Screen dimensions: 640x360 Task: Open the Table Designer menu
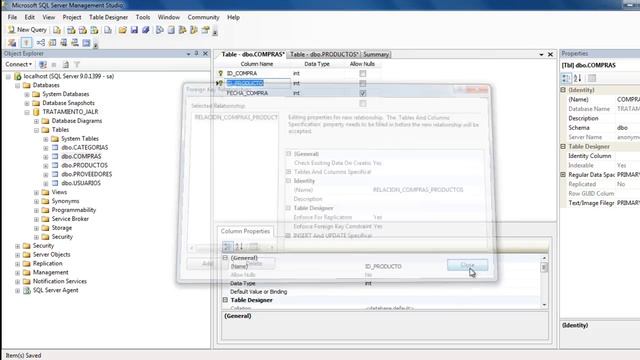click(x=108, y=17)
